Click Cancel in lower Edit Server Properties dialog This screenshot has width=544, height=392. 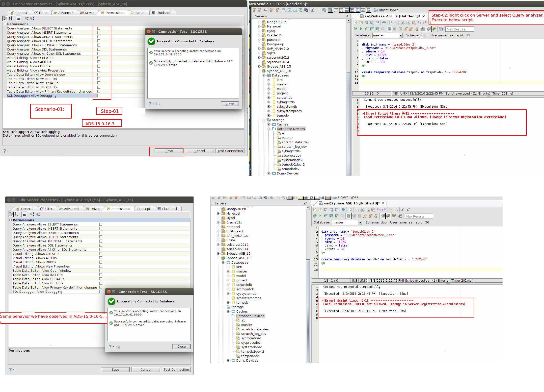146,370
